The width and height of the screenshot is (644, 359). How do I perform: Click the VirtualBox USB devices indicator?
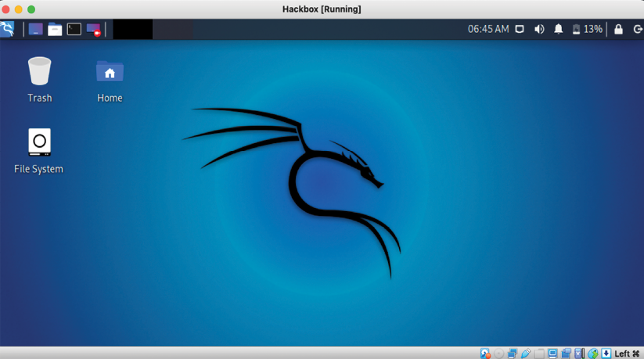pos(526,354)
